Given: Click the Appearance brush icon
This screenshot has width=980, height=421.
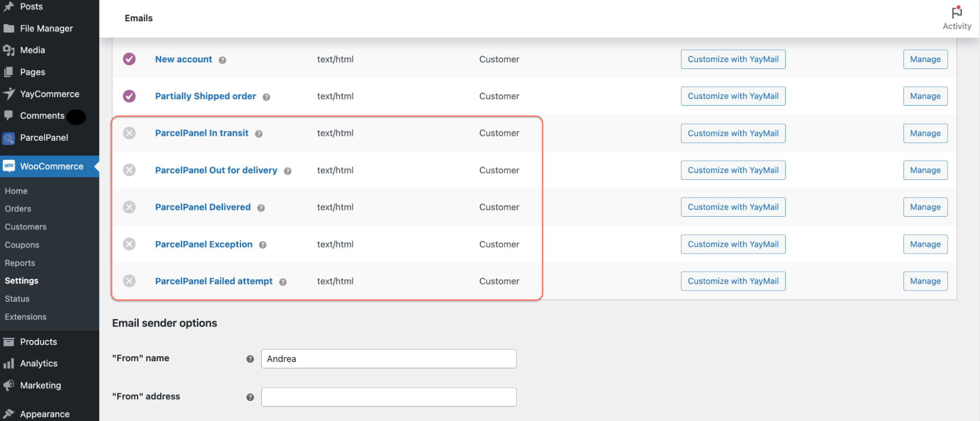Looking at the screenshot, I should (9, 414).
